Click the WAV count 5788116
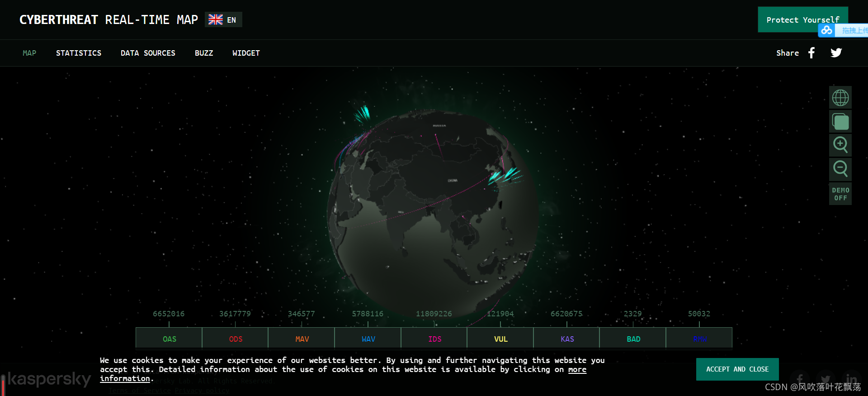The image size is (868, 396). click(368, 314)
